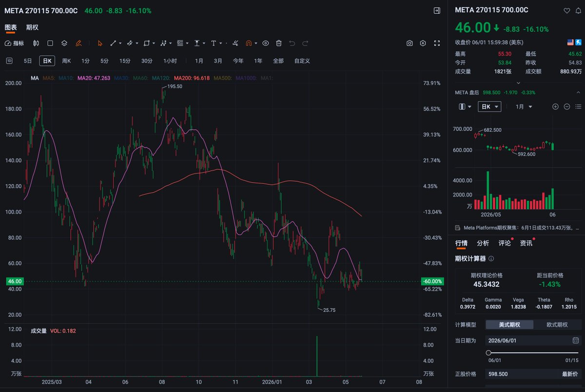Click the square frame icon in toolbar
585x392 pixels.
[50, 43]
